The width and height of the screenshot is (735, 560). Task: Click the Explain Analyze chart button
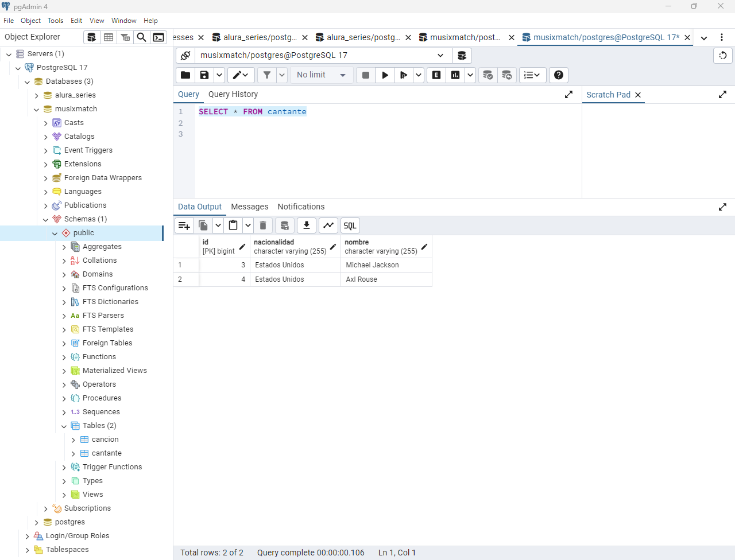click(x=455, y=75)
